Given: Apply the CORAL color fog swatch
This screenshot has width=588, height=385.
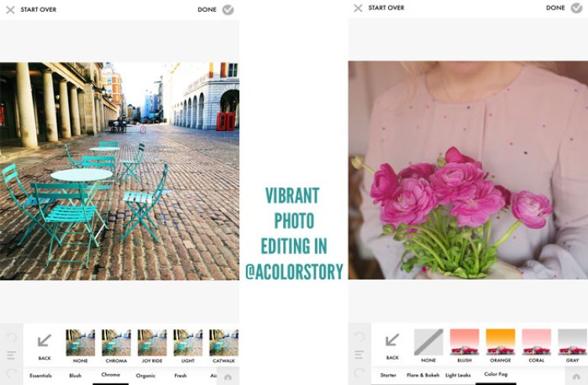Looking at the screenshot, I should click(x=536, y=342).
